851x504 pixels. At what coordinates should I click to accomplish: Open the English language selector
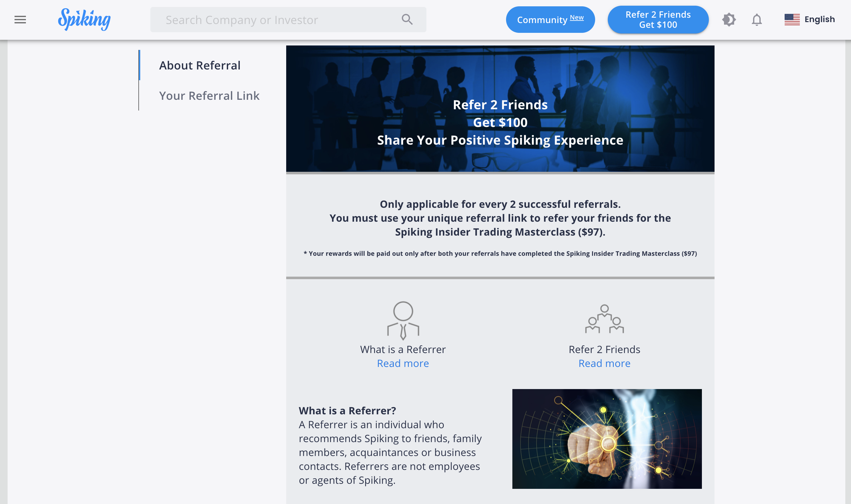pyautogui.click(x=819, y=19)
